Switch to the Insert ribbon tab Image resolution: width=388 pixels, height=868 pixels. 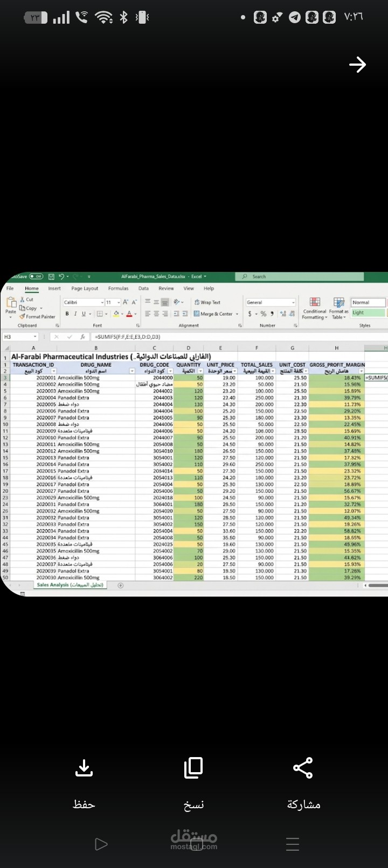(x=54, y=289)
